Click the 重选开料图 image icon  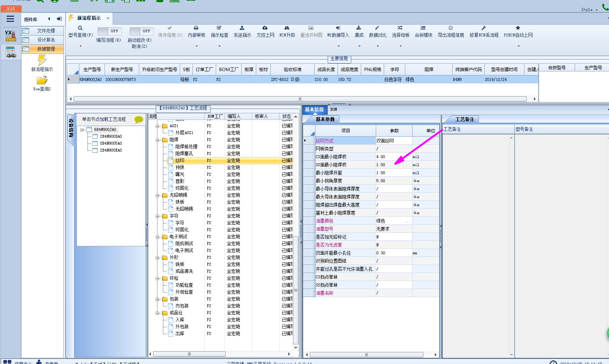[x=311, y=28]
